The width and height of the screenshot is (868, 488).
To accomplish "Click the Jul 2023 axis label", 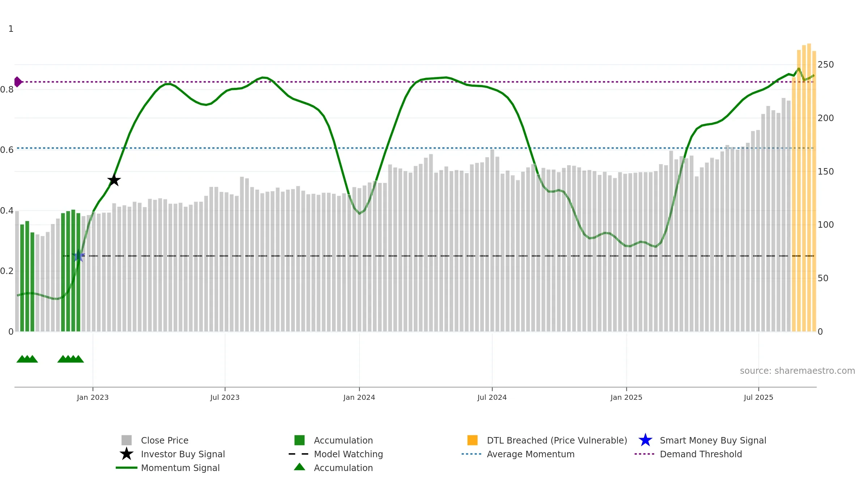I will point(225,397).
